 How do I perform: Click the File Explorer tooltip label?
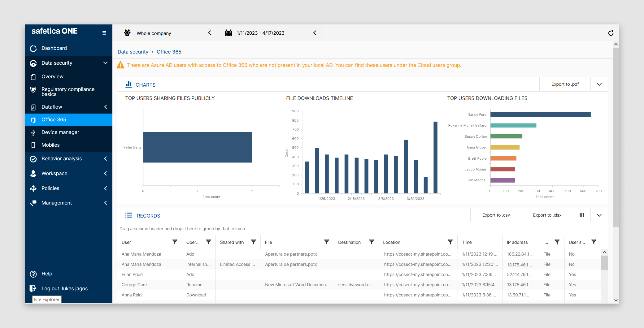47,299
